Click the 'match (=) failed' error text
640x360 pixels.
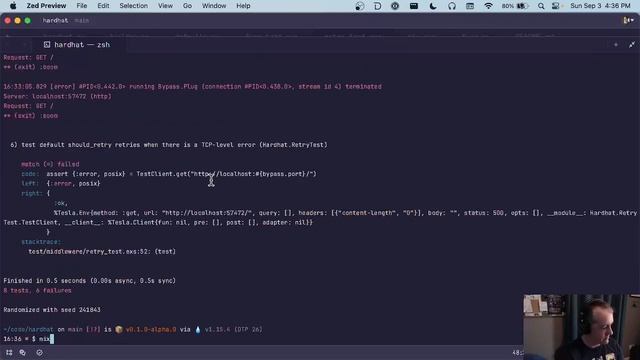pyautogui.click(x=50, y=164)
